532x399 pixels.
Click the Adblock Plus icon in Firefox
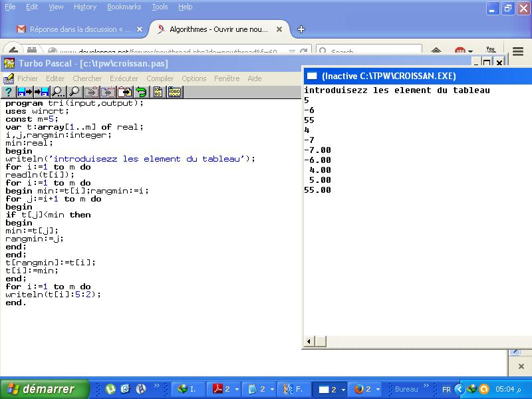coord(460,51)
